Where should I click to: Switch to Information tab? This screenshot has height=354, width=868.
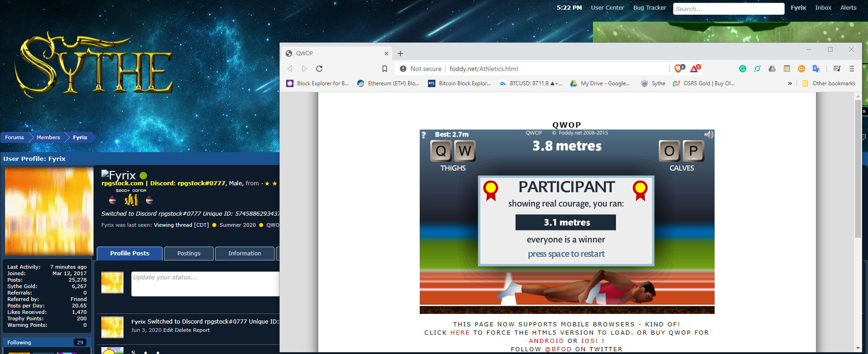(245, 254)
